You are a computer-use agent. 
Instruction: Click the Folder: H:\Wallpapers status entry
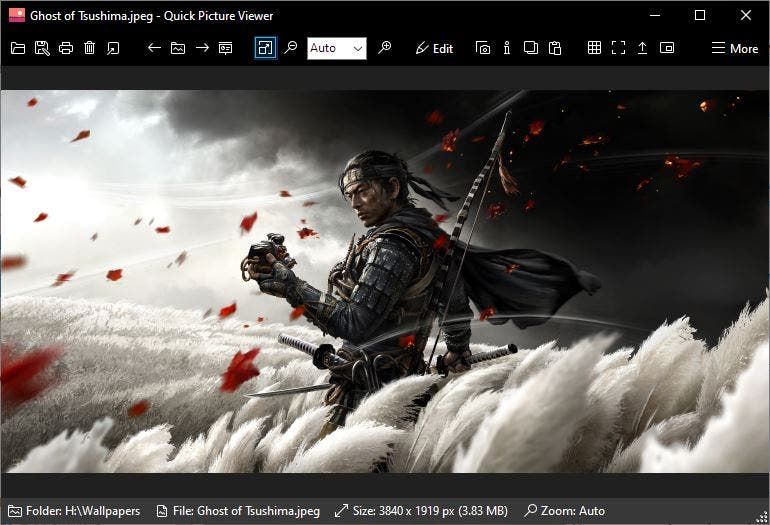click(74, 511)
